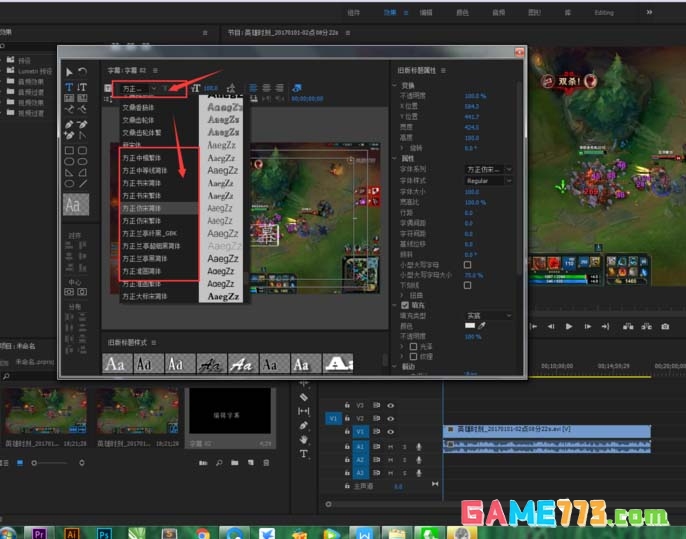Click center text alignment icon
686x539 pixels.
266,88
